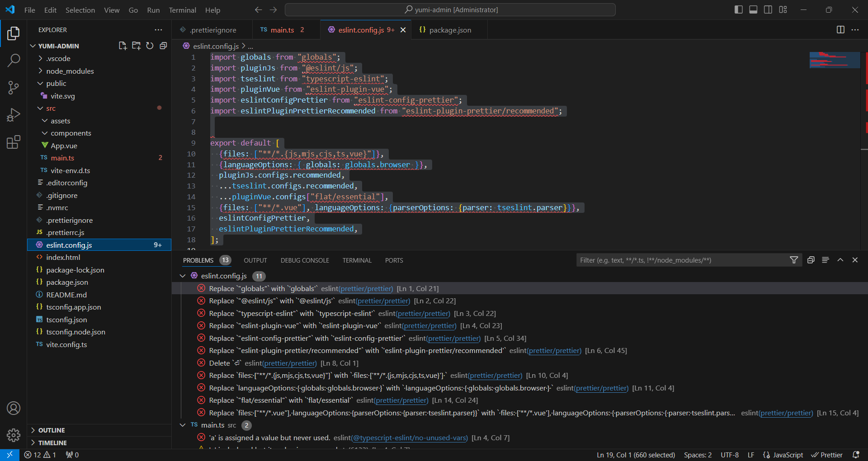
Task: Switch to the package.json editor tab
Action: tap(449, 30)
